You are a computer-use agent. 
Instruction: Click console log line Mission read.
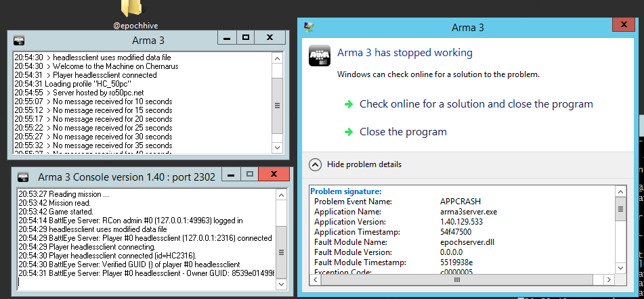click(55, 203)
